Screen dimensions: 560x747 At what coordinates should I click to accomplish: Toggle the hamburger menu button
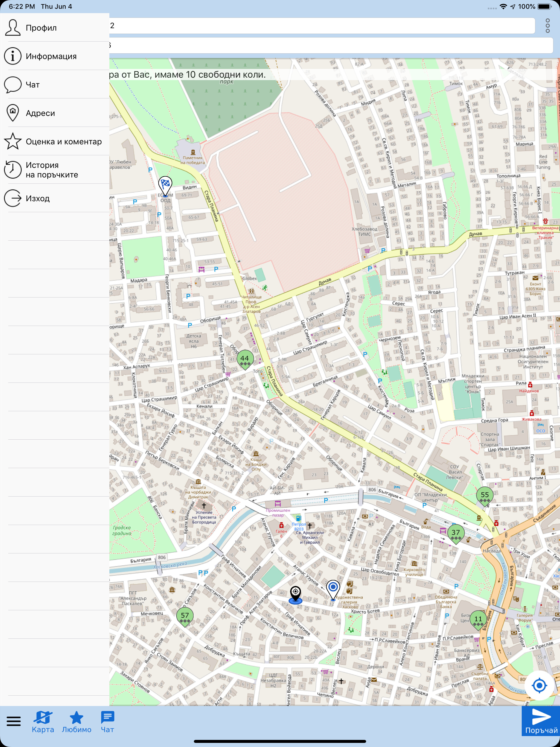pos(14,721)
